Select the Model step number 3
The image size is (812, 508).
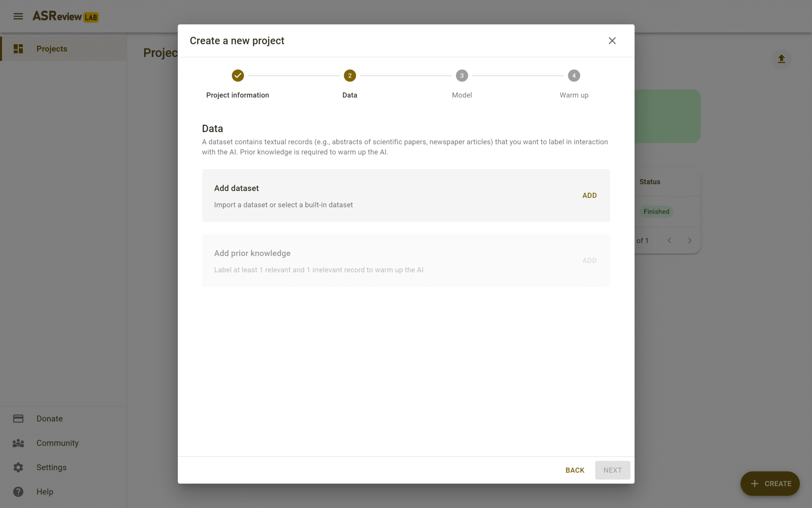462,76
